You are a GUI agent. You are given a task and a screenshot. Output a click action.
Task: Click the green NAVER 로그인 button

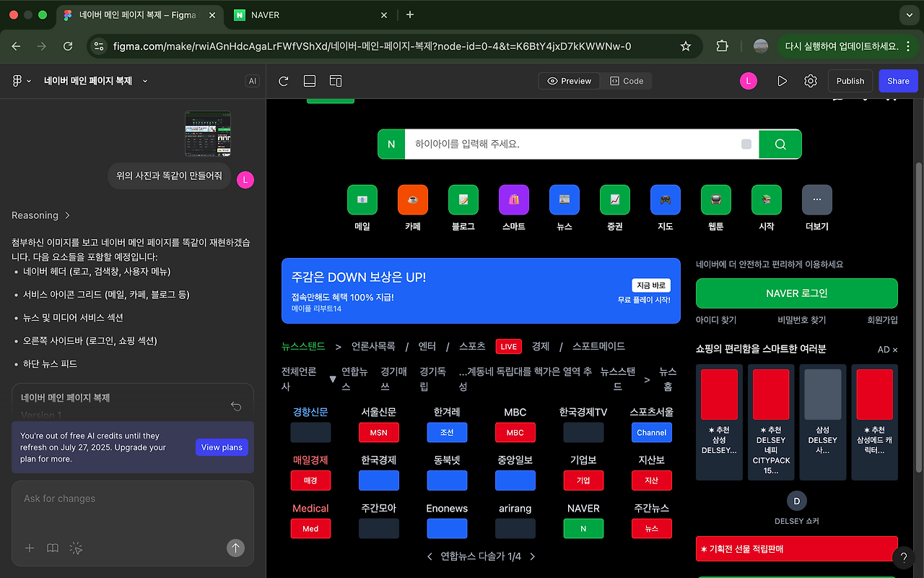tap(797, 293)
